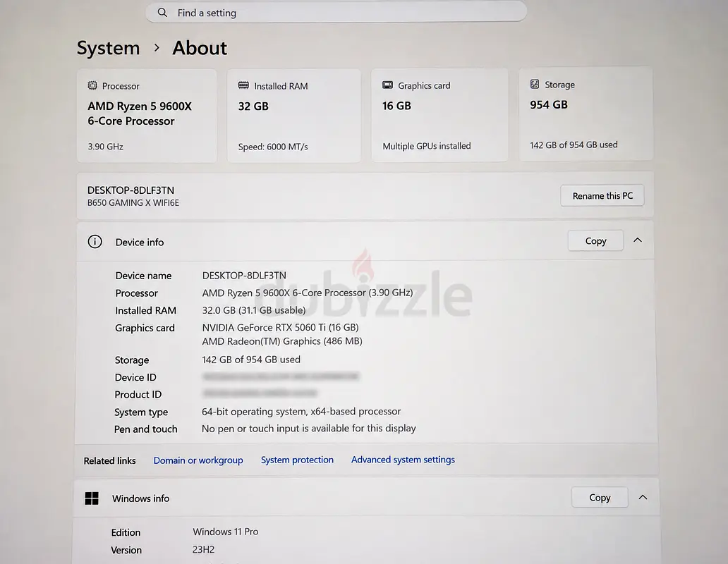The image size is (728, 564).
Task: Open Domain or workgroup link
Action: pos(198,460)
